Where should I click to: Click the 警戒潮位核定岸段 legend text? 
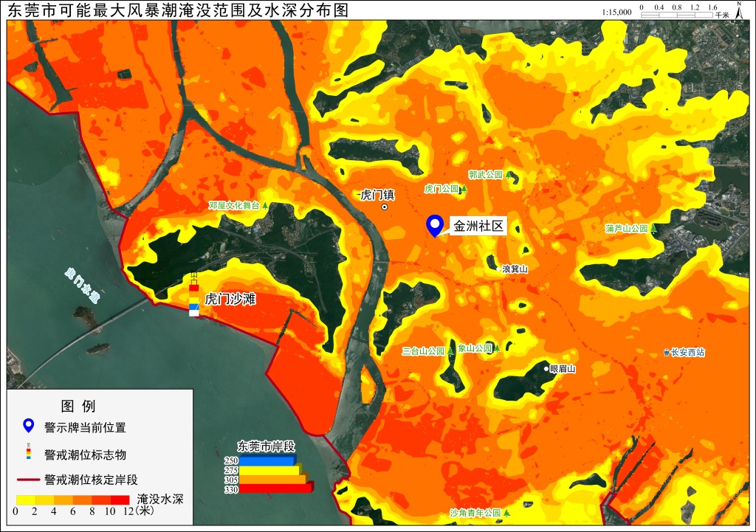click(x=91, y=480)
